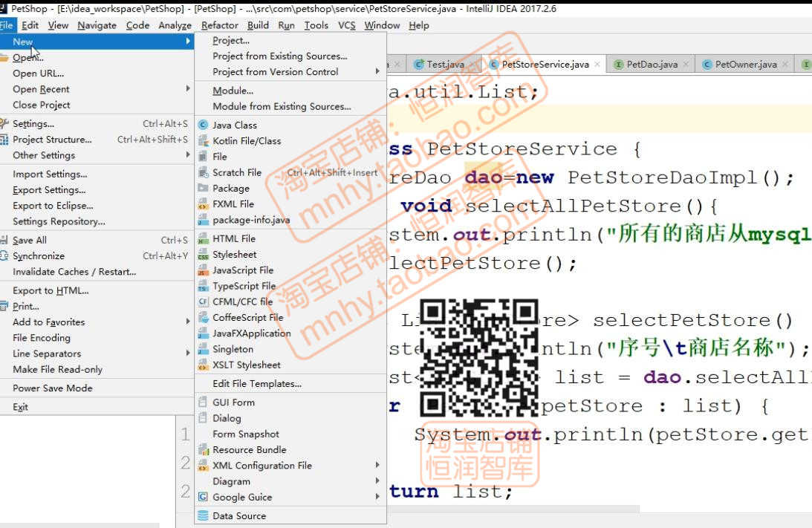This screenshot has width=812, height=528.
Task: Choose Project... in New submenu
Action: pyautogui.click(x=231, y=40)
